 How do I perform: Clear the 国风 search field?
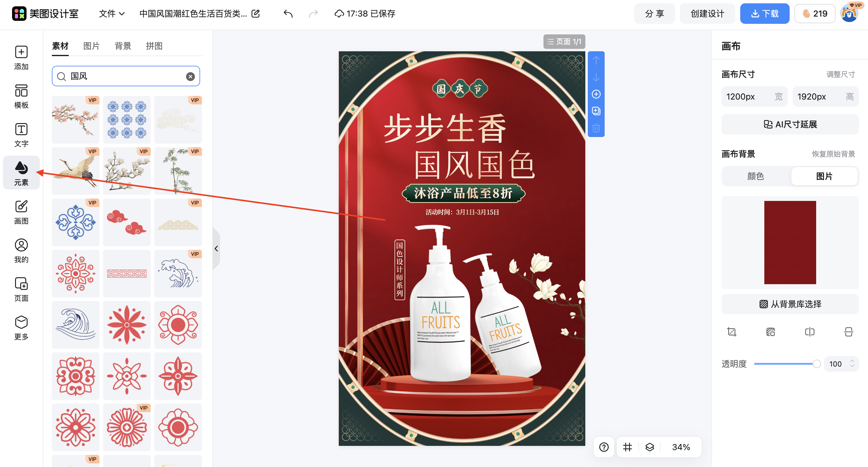point(190,76)
